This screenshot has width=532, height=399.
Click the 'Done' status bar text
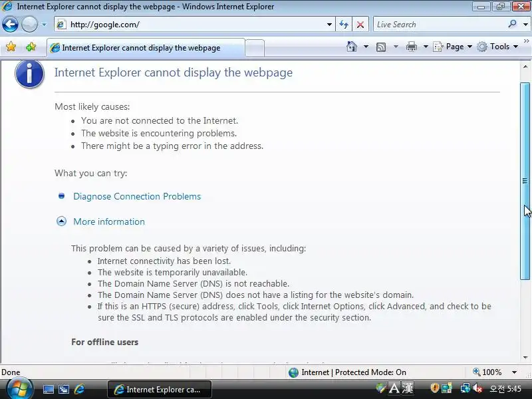point(11,372)
